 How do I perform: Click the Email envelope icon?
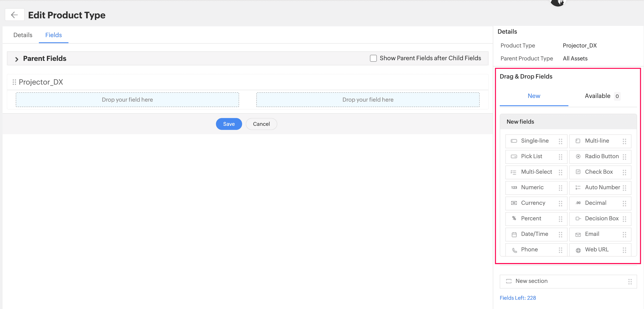tap(578, 235)
